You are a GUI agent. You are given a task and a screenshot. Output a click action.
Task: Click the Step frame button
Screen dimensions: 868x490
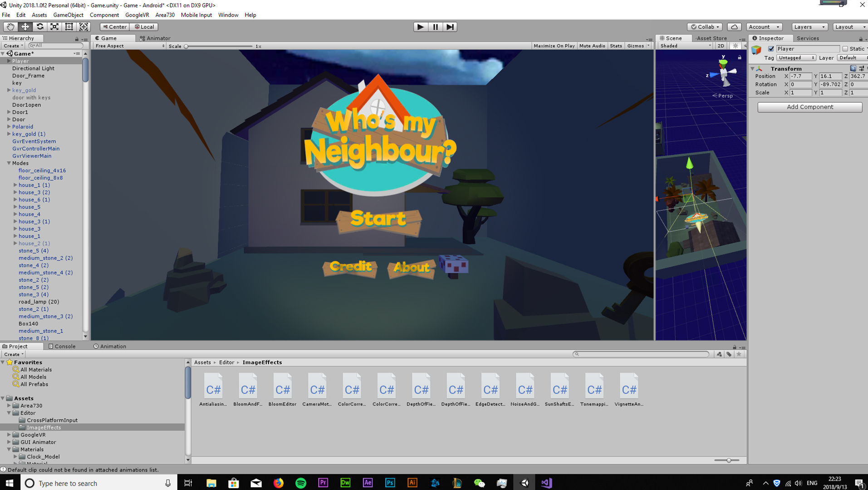click(450, 27)
